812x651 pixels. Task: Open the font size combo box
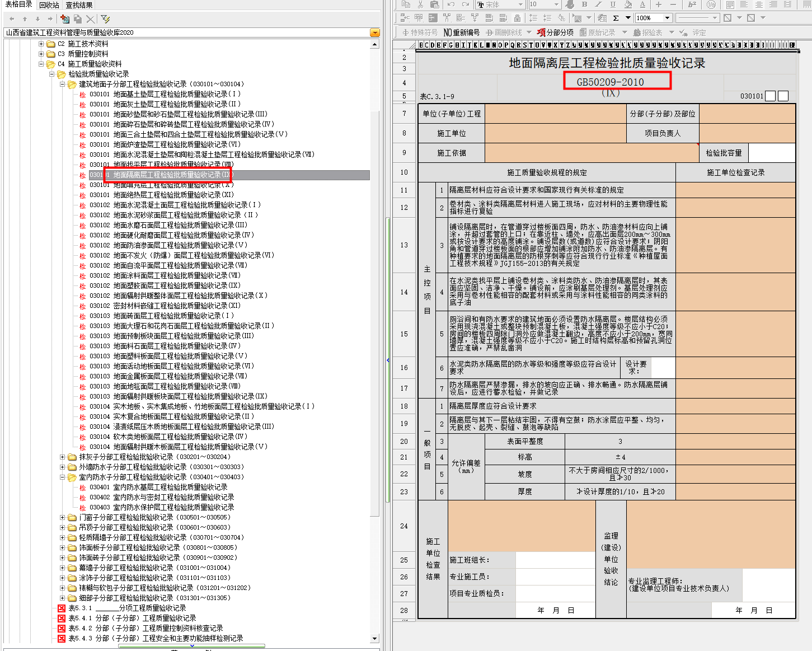point(557,4)
